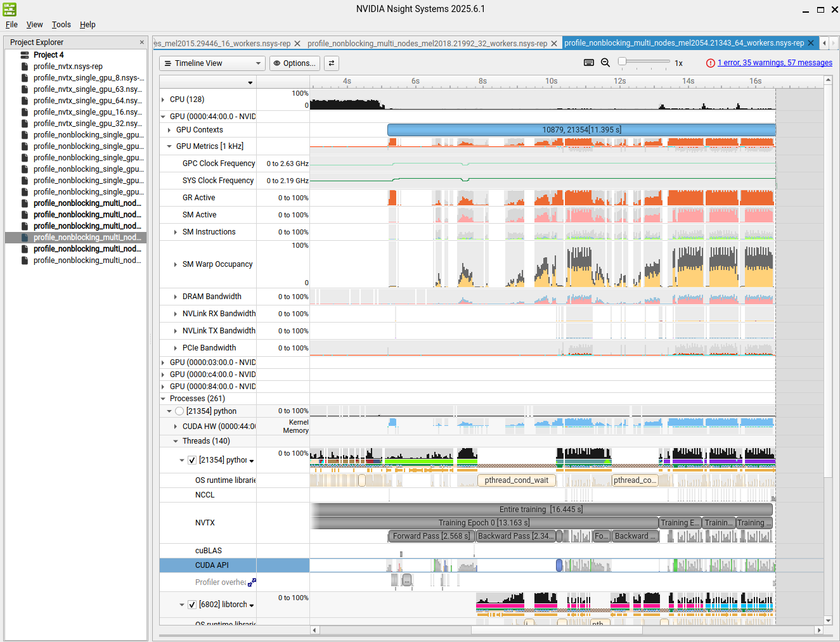This screenshot has width=840, height=642.
Task: Click the swap arrows button beside Options
Action: (x=331, y=63)
